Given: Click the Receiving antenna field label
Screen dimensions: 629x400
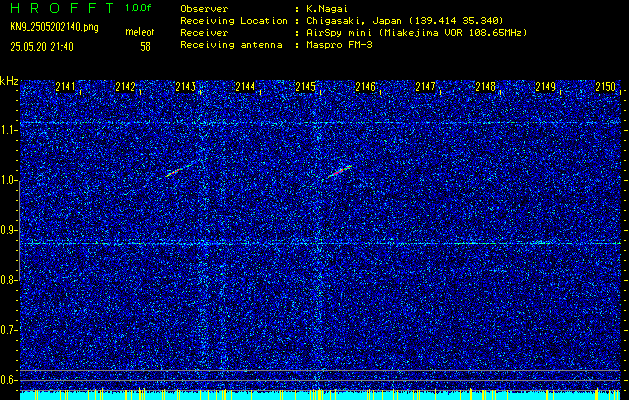Looking at the screenshot, I should tap(231, 45).
